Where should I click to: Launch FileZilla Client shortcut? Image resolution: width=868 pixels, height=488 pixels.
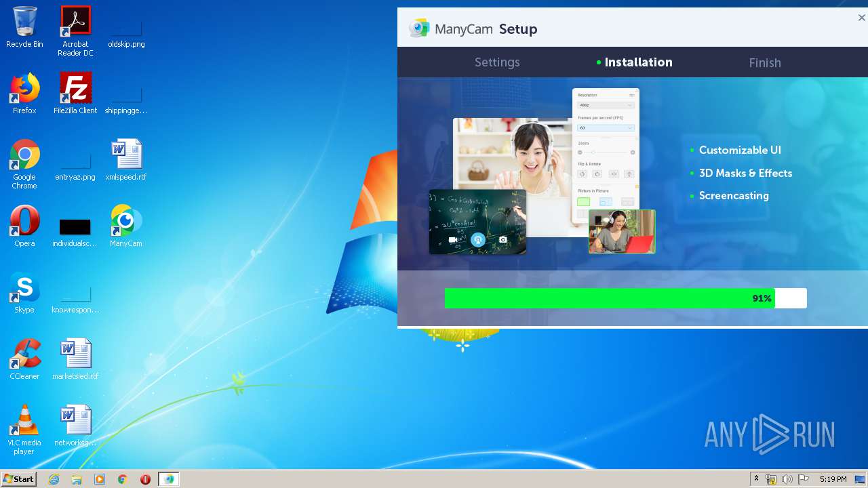[75, 94]
